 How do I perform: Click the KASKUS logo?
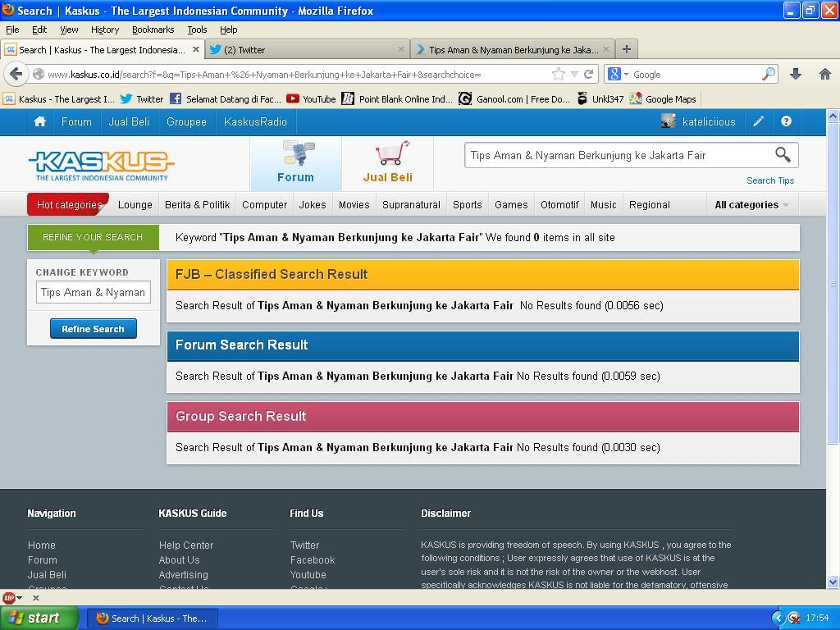point(101,166)
